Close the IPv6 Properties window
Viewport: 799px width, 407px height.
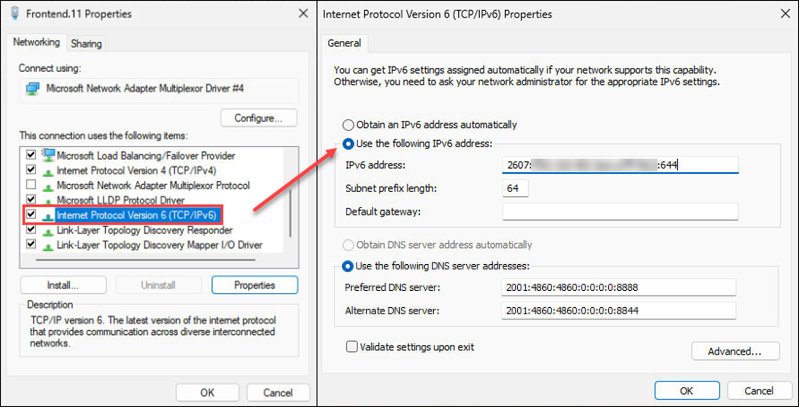pos(785,14)
